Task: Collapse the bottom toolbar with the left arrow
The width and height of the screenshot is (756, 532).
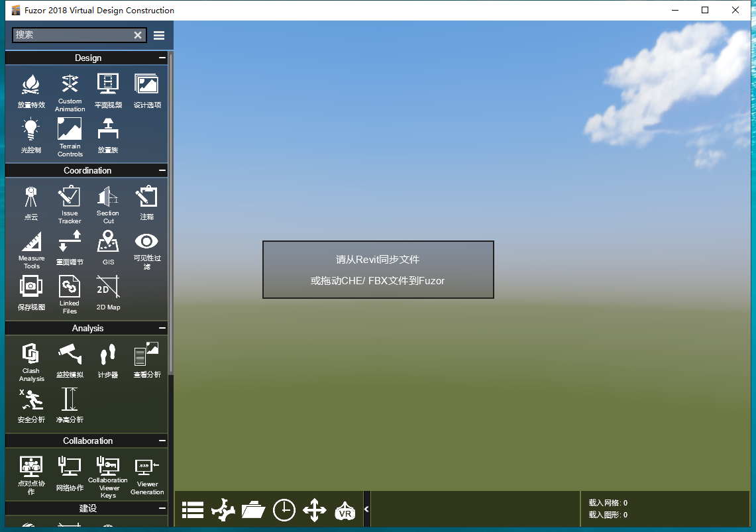Action: tap(366, 509)
